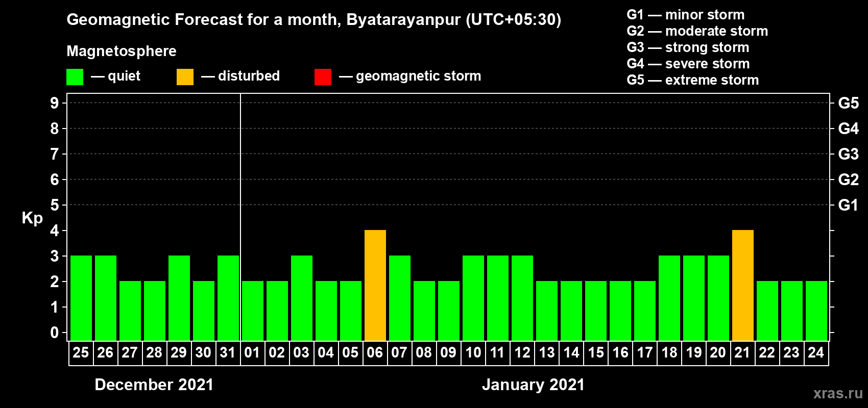Click the G3 right-axis label

(x=849, y=154)
